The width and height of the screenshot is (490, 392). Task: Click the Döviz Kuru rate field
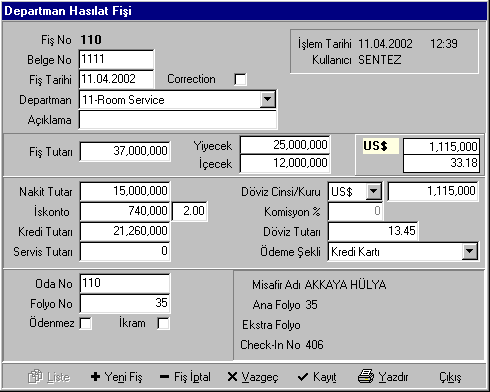433,191
